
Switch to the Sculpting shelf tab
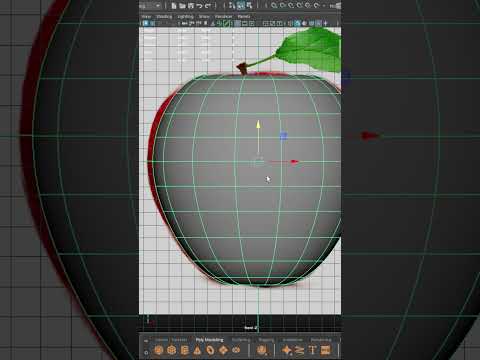pos(241,340)
